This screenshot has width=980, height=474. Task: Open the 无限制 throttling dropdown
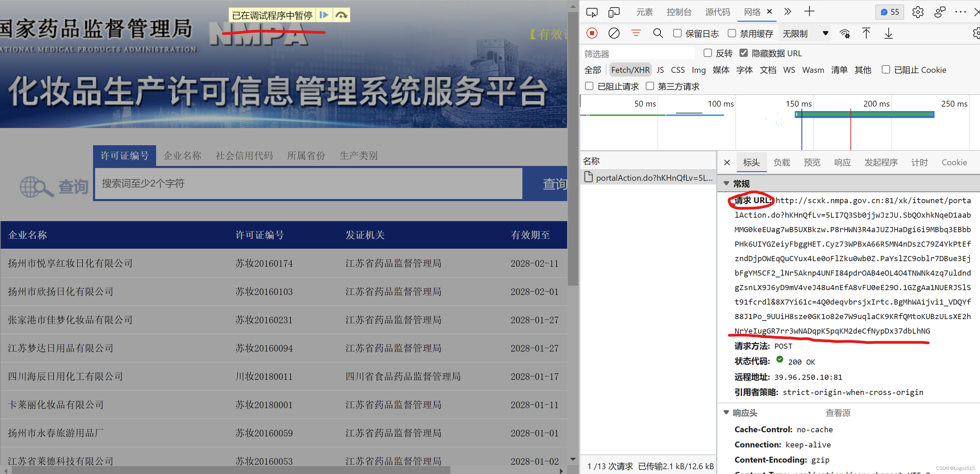[x=805, y=33]
